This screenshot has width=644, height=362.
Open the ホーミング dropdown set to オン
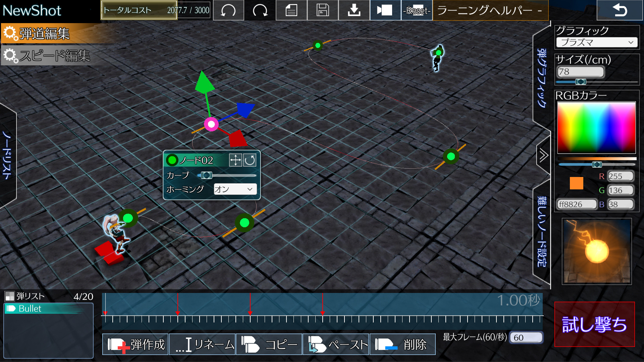[235, 189]
